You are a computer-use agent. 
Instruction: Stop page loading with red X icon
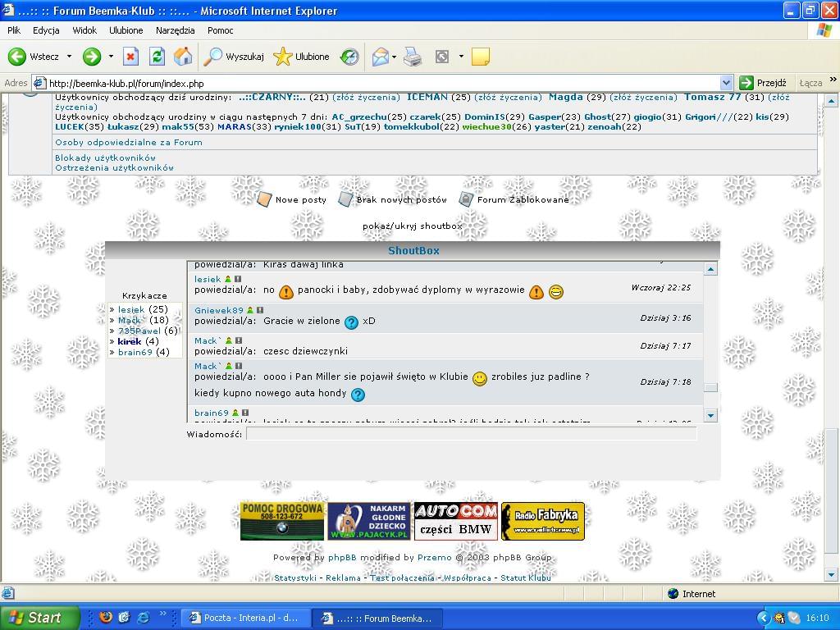tap(130, 57)
